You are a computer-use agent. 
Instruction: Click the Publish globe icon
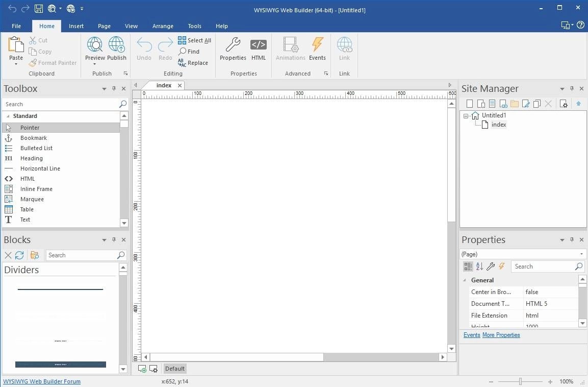[x=117, y=44]
